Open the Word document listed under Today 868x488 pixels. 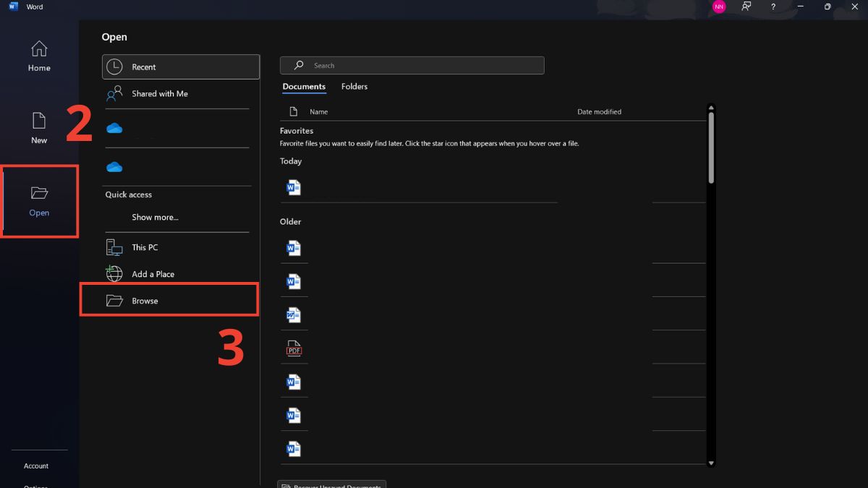(x=294, y=187)
